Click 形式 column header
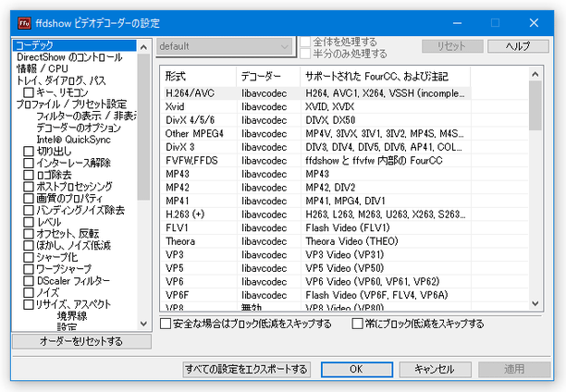The image size is (566, 392). (x=198, y=77)
